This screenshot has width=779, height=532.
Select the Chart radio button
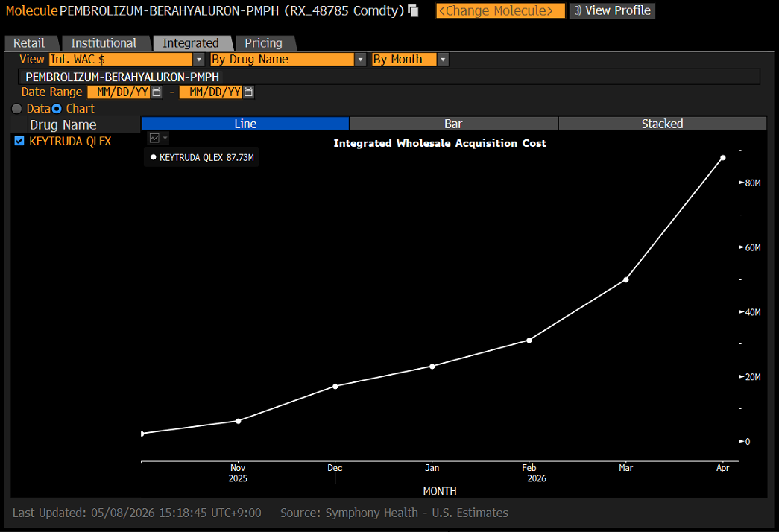coord(57,109)
